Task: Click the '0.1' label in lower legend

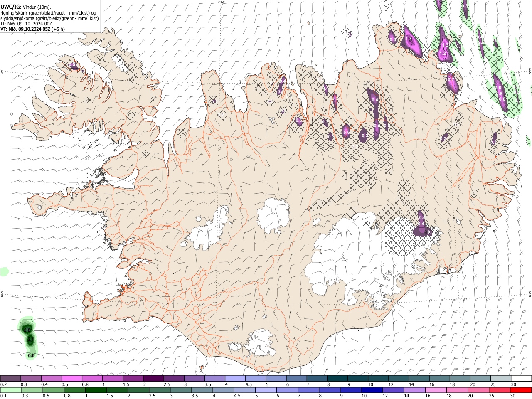Action: coord(3,396)
